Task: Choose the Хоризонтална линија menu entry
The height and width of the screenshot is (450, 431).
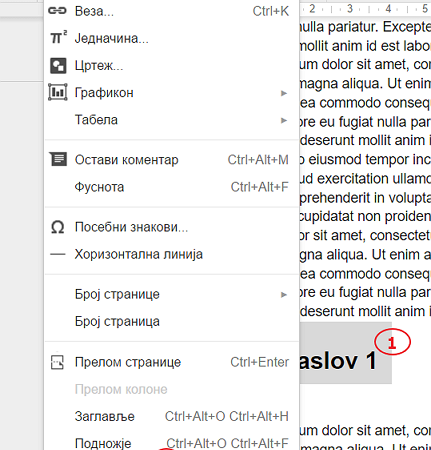Action: pos(172,254)
